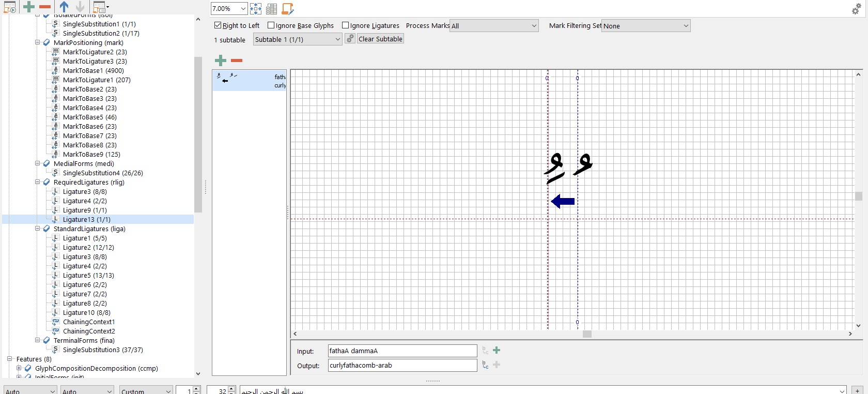Click the green plus above the lookup tree
868x394 pixels.
29,7
